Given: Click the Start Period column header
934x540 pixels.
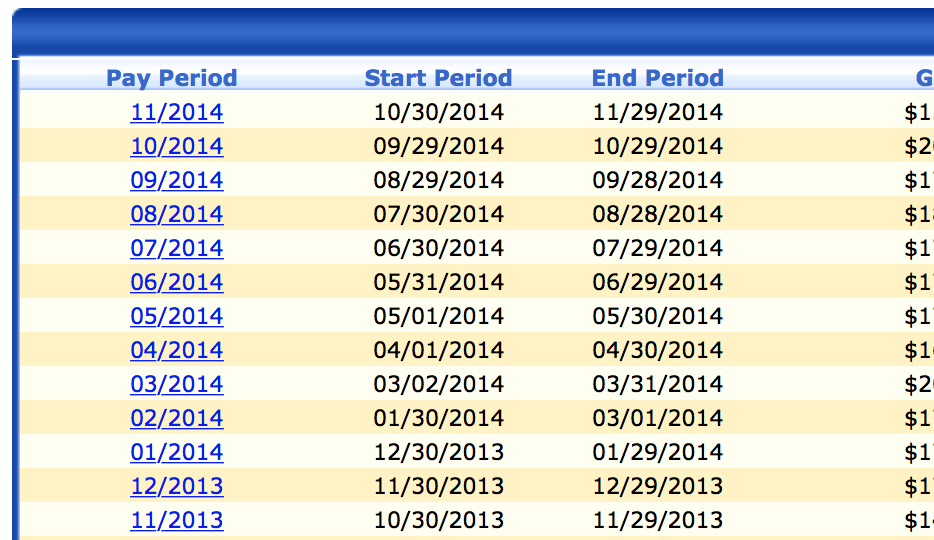Looking at the screenshot, I should (438, 78).
